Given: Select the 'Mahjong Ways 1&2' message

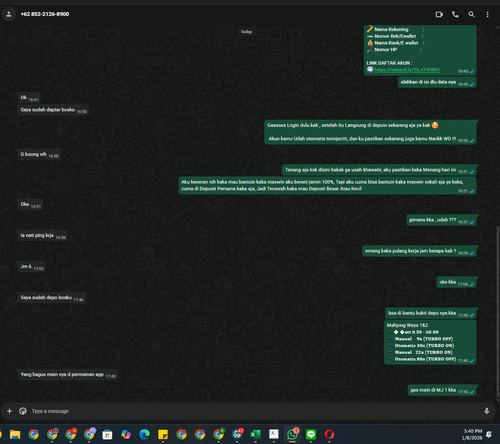Looking at the screenshot, I should pyautogui.click(x=430, y=342).
